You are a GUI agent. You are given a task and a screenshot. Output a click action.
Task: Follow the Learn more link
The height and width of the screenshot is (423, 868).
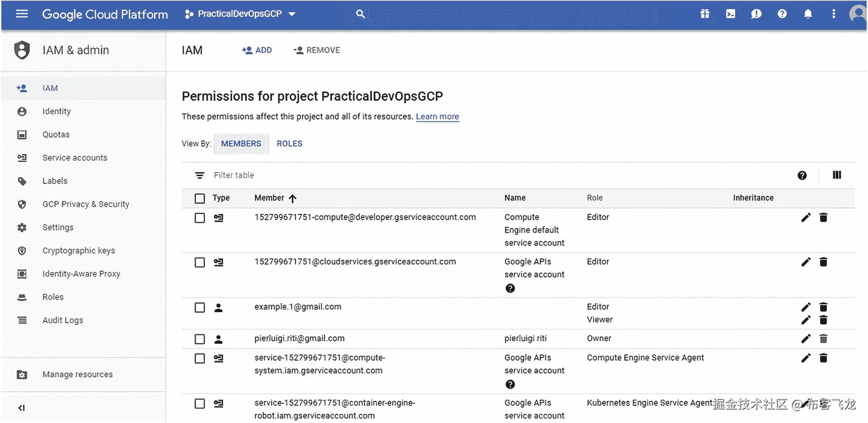[x=437, y=117]
